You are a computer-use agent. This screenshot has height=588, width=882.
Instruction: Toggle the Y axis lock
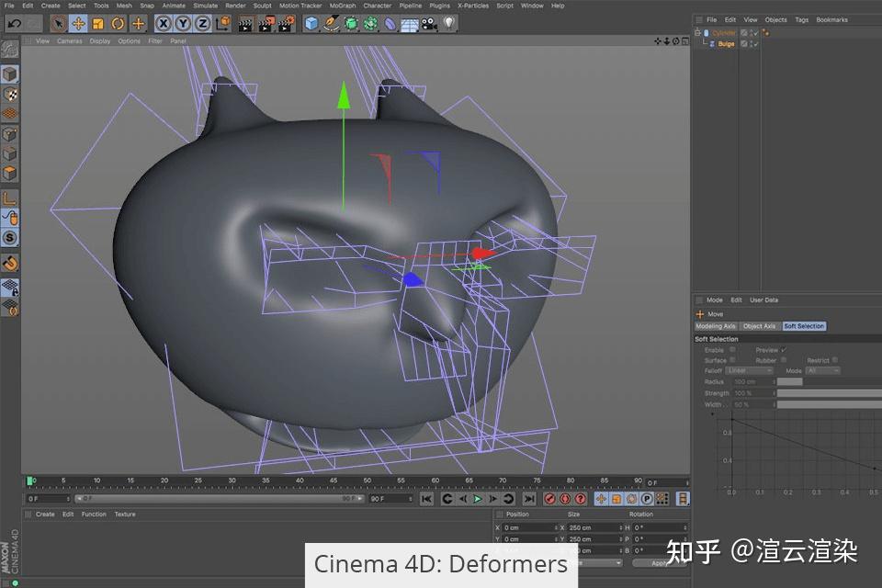[x=183, y=24]
